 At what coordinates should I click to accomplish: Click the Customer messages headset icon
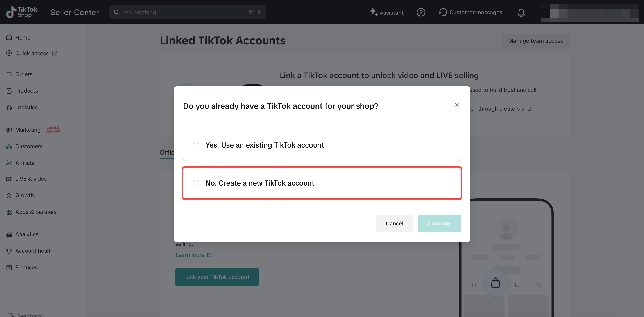[443, 12]
